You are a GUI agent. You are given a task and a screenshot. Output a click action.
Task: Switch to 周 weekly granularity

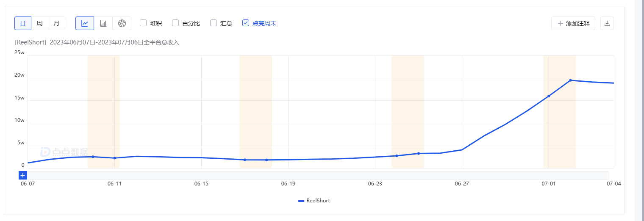coord(39,23)
